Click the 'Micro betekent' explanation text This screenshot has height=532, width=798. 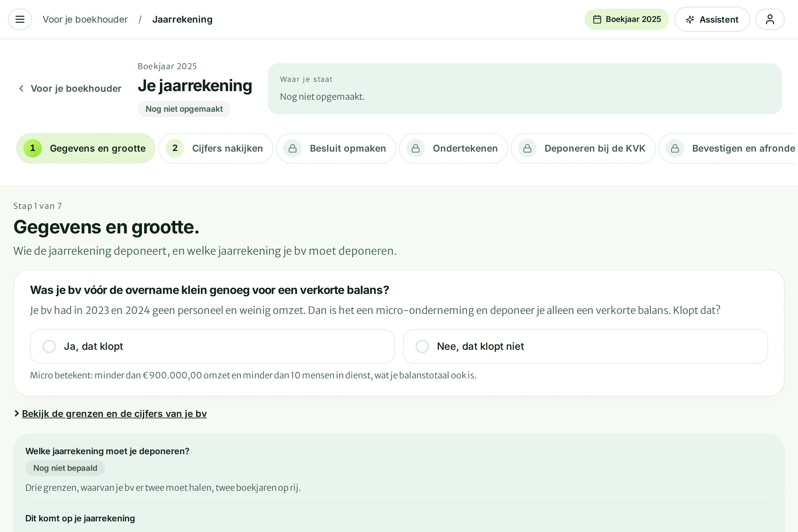point(253,375)
